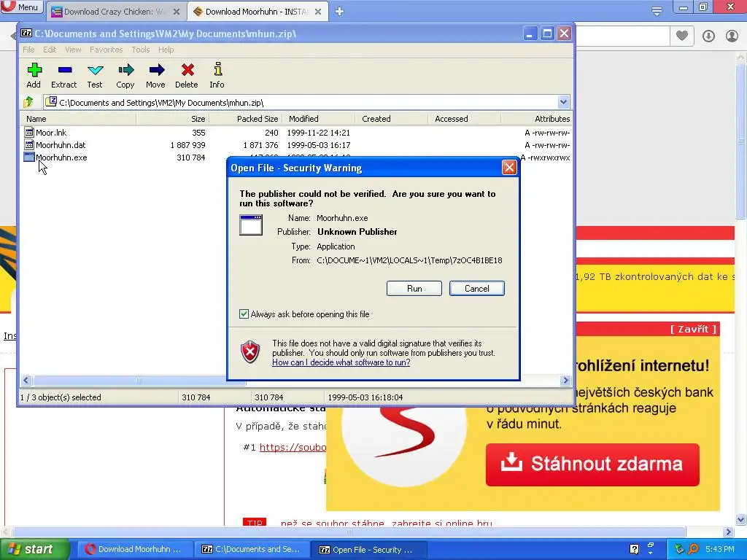
Task: Click the Cancel button
Action: (x=477, y=289)
